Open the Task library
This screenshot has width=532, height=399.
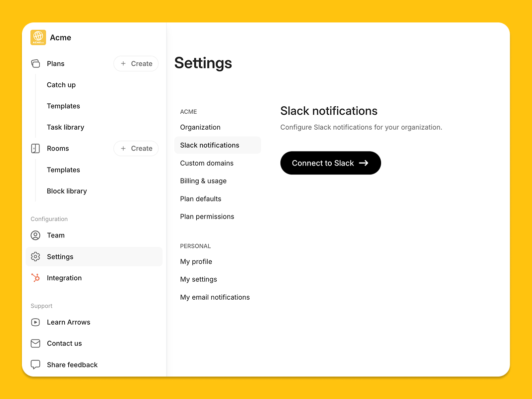point(65,127)
